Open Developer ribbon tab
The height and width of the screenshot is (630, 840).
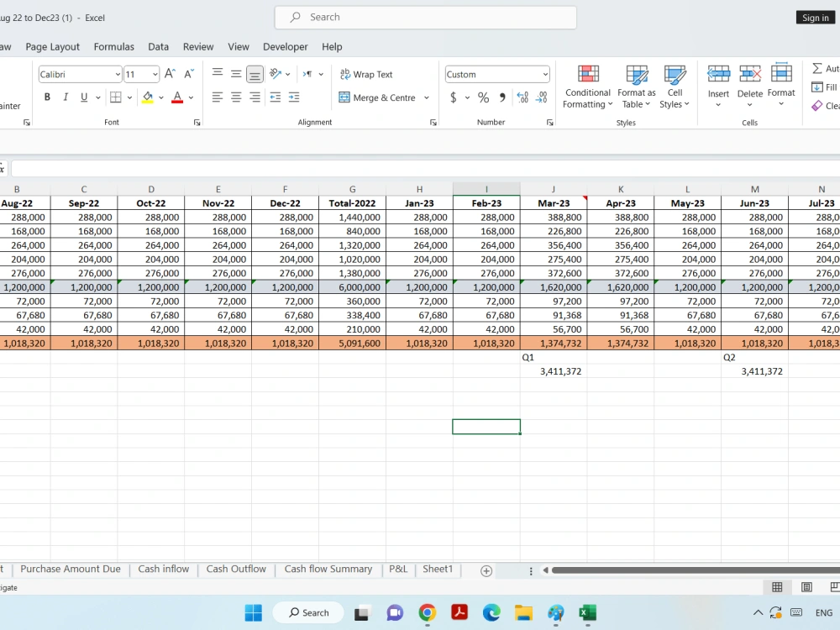pyautogui.click(x=286, y=46)
